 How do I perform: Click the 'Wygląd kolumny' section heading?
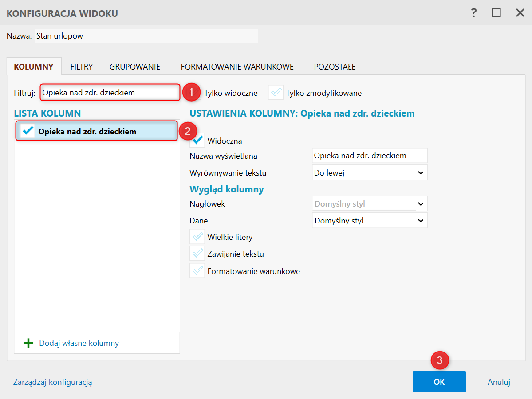[x=227, y=189]
